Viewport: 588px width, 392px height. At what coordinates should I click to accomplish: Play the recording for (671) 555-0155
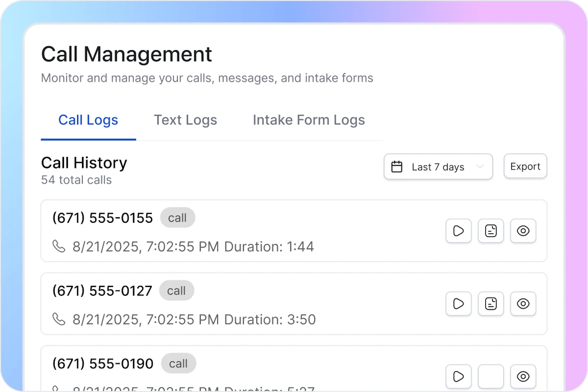coord(458,231)
